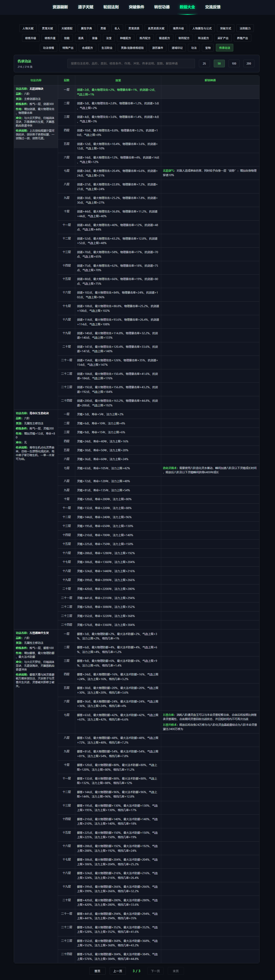Select the 人物天赋 category chip
Screen dimensions: 275x980
tap(28, 28)
